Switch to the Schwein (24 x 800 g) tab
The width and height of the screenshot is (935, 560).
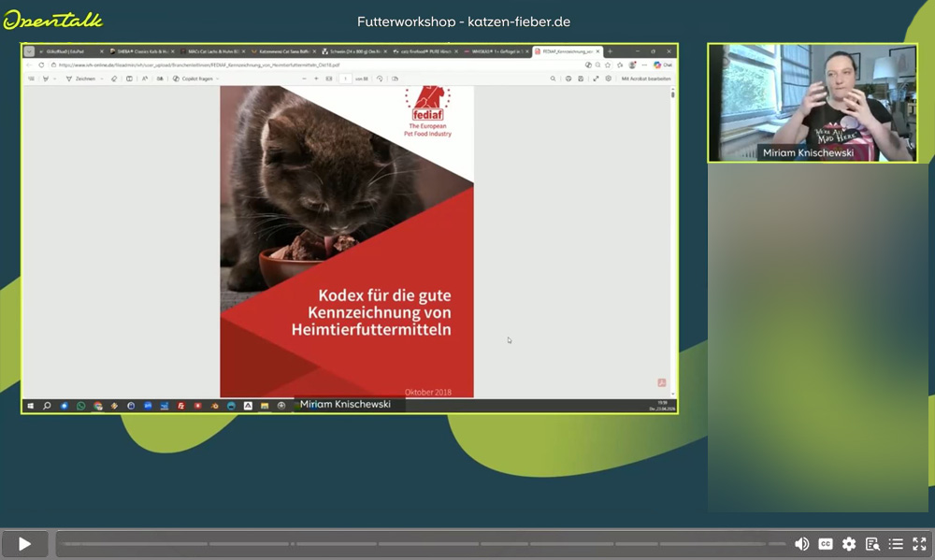354,51
